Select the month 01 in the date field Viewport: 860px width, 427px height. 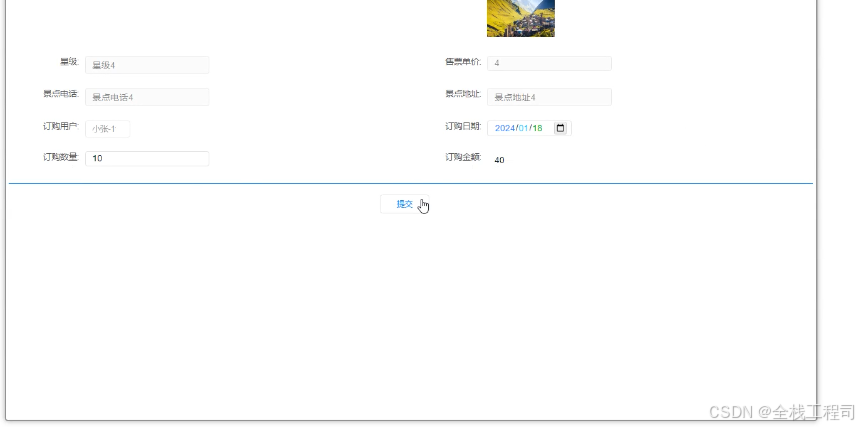click(523, 128)
